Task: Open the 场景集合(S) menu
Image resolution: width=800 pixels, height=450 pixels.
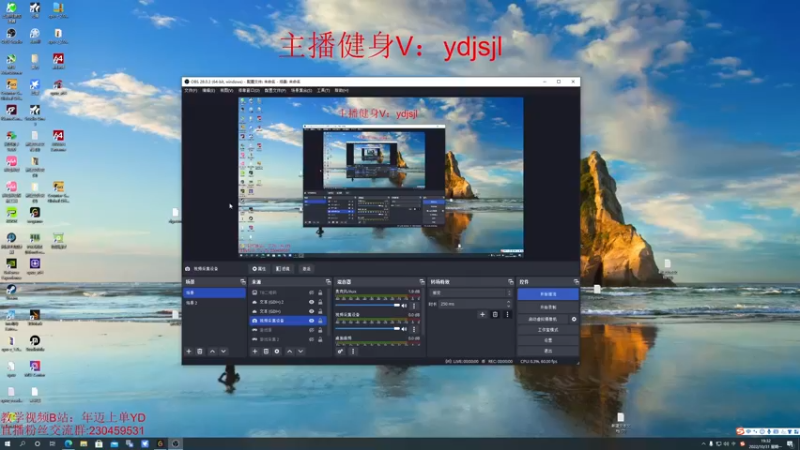Action: click(x=302, y=90)
